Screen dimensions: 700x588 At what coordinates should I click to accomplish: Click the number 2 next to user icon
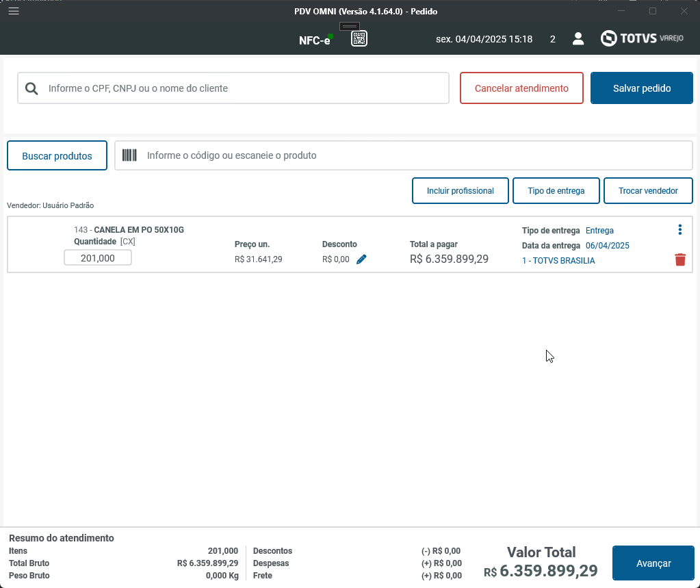pos(553,39)
